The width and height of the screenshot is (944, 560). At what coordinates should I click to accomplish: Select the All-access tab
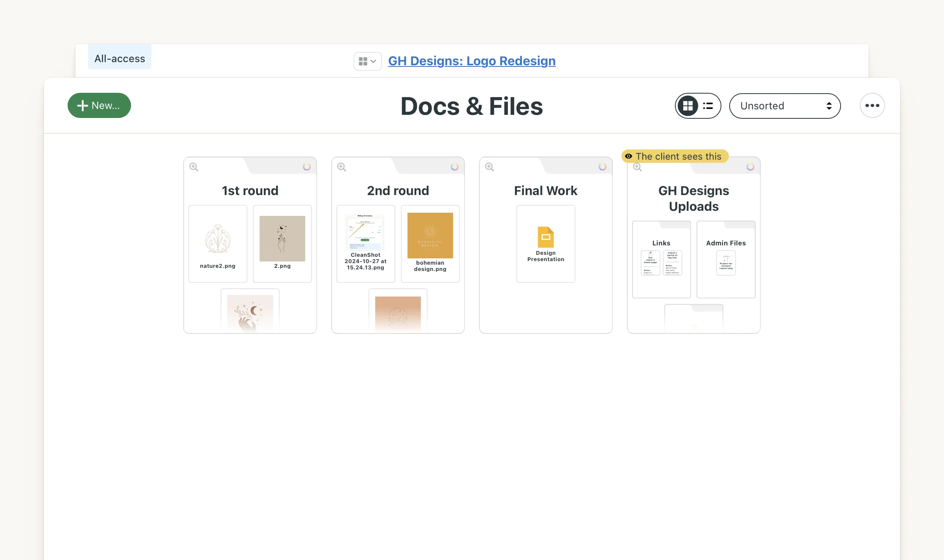pos(119,58)
